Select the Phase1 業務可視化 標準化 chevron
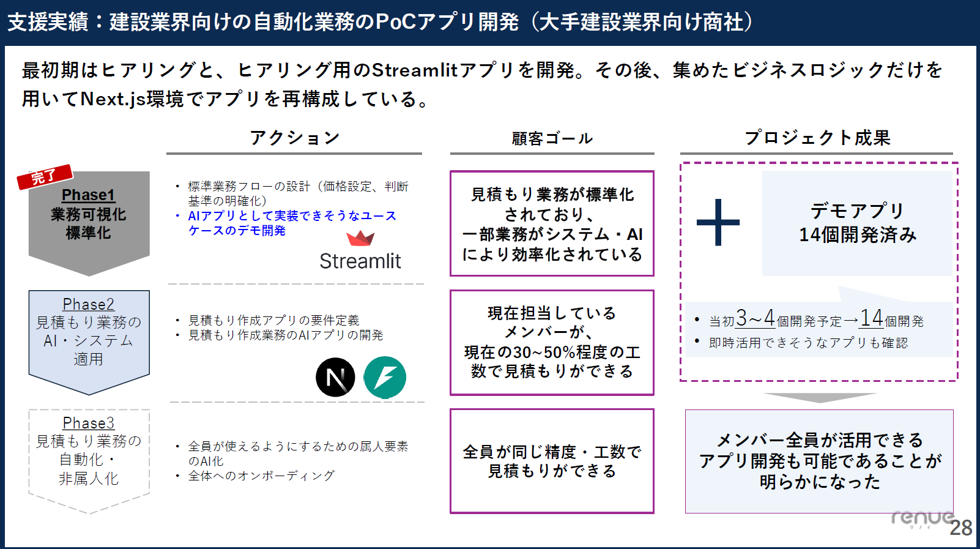 click(x=89, y=223)
